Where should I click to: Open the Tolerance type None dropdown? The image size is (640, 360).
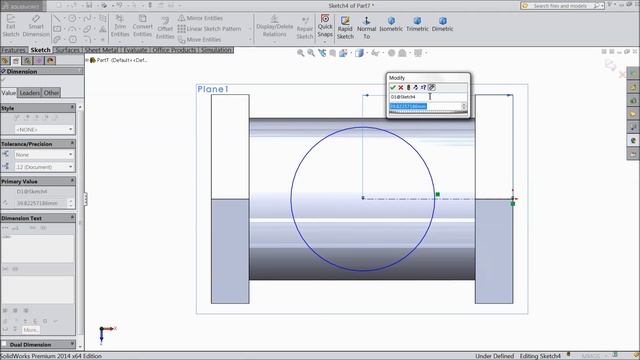point(44,155)
